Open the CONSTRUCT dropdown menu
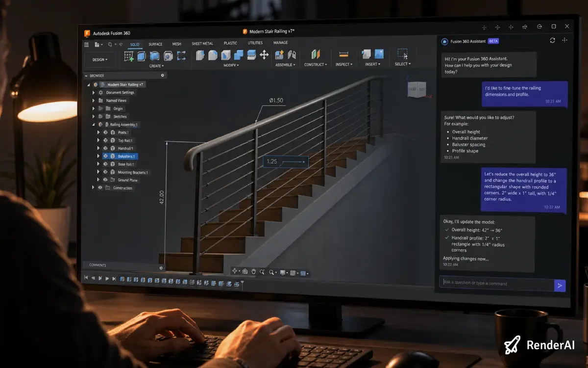The height and width of the screenshot is (368, 588). [x=316, y=65]
